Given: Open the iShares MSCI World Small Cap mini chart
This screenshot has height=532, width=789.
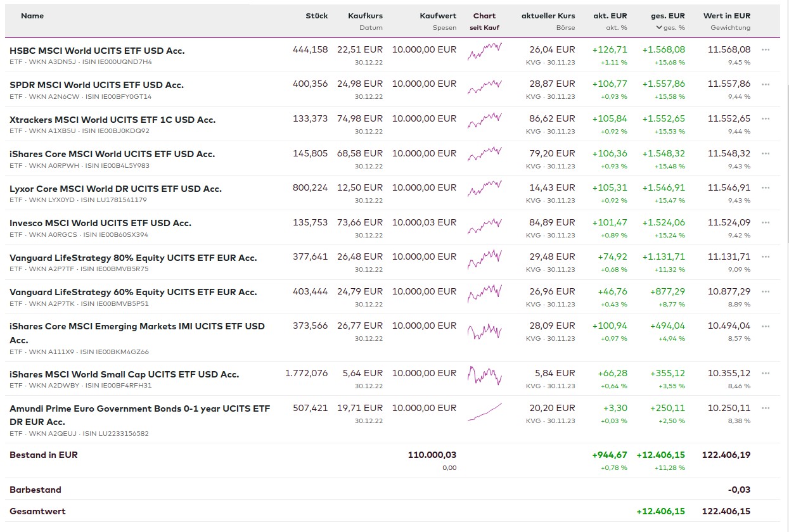Looking at the screenshot, I should coord(484,376).
